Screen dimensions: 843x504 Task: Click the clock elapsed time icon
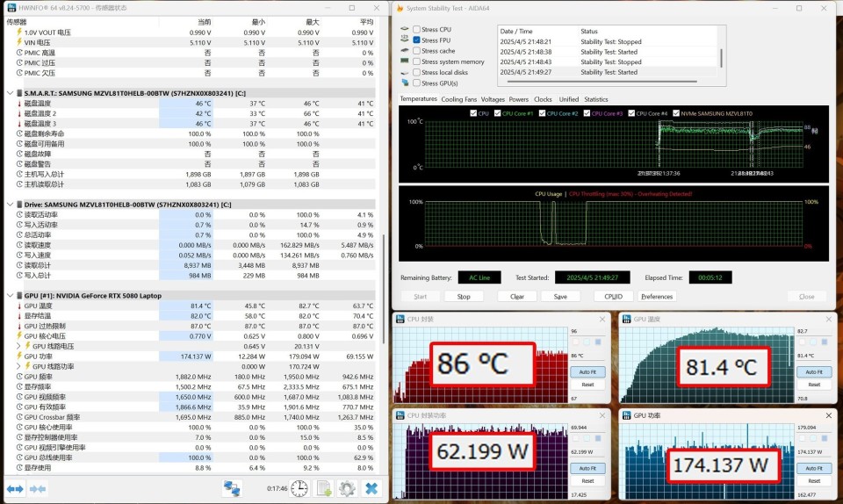(299, 488)
